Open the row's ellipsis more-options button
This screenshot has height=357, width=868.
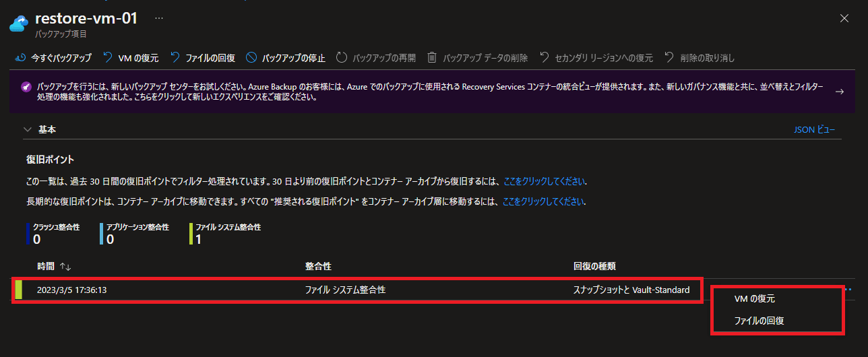[x=848, y=290]
